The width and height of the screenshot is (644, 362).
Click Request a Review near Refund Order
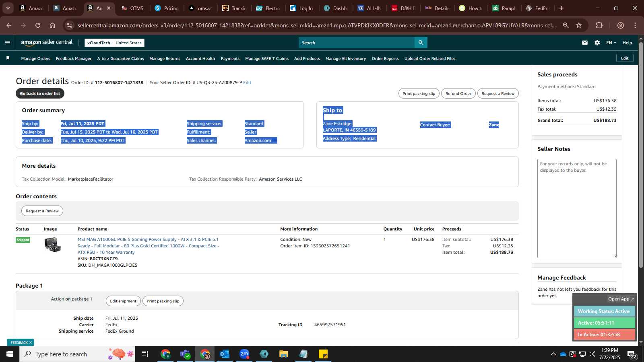pos(498,93)
